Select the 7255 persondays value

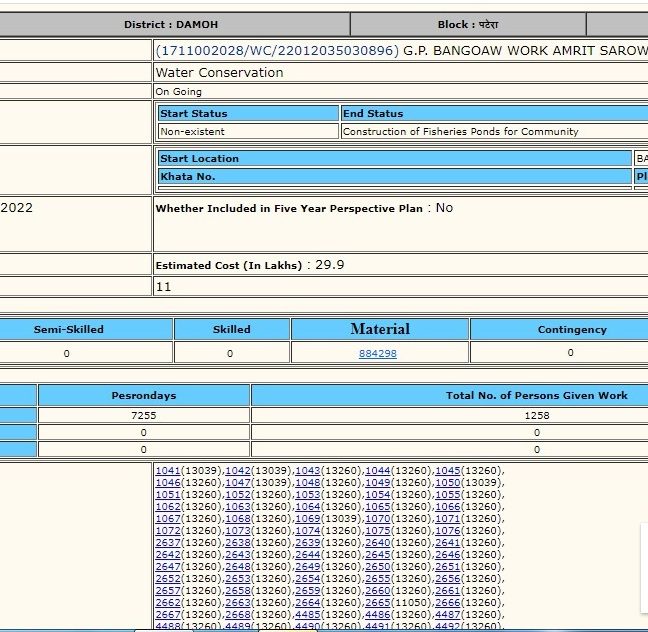coord(144,415)
